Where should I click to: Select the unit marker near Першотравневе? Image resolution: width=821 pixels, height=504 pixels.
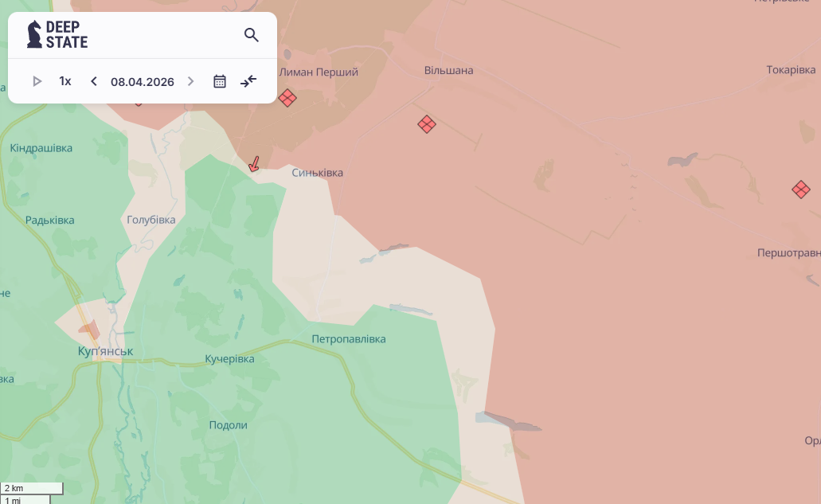point(801,189)
